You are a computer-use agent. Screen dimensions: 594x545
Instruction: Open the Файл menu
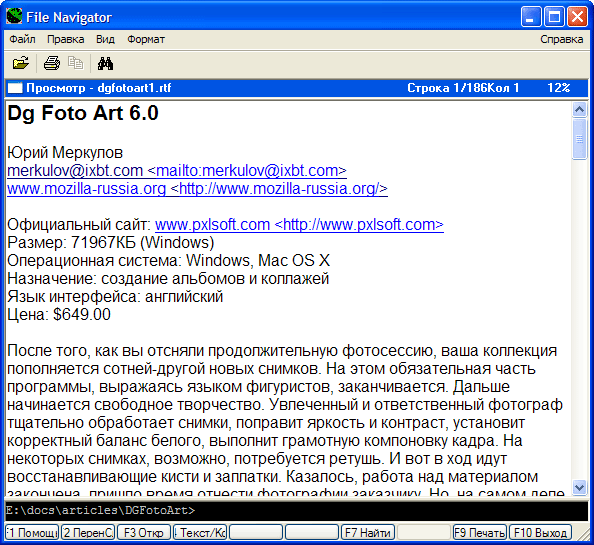(x=22, y=39)
